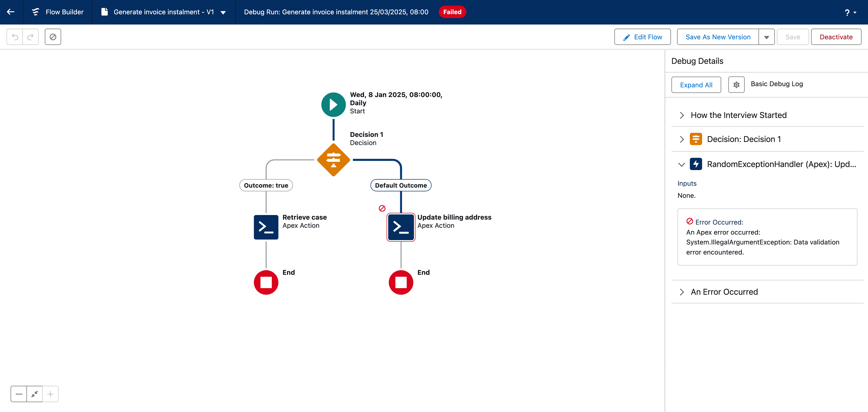868x412 pixels.
Task: Expand the An Error Occurred section
Action: [x=682, y=292]
